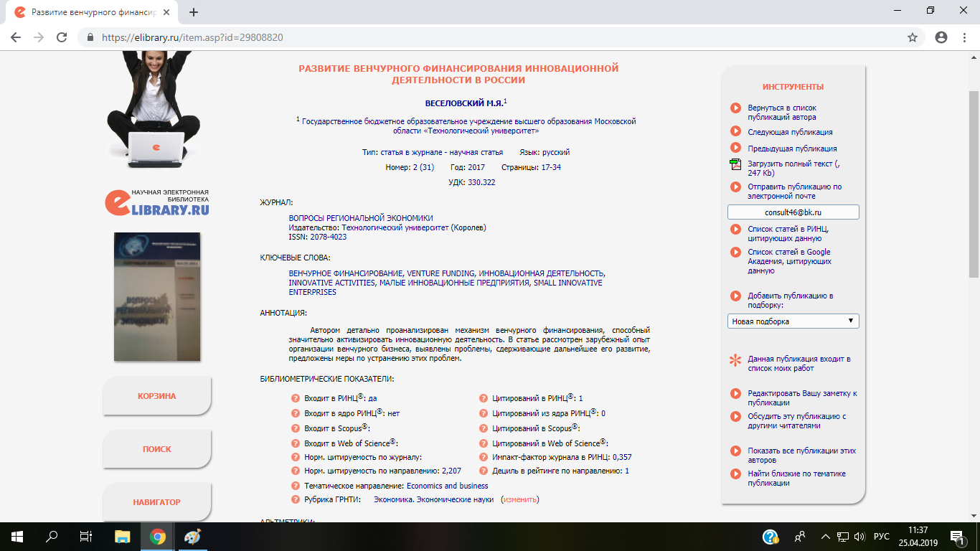Image resolution: width=980 pixels, height=551 pixels.
Task: Open 'Загрузить полный текст' link
Action: click(793, 168)
